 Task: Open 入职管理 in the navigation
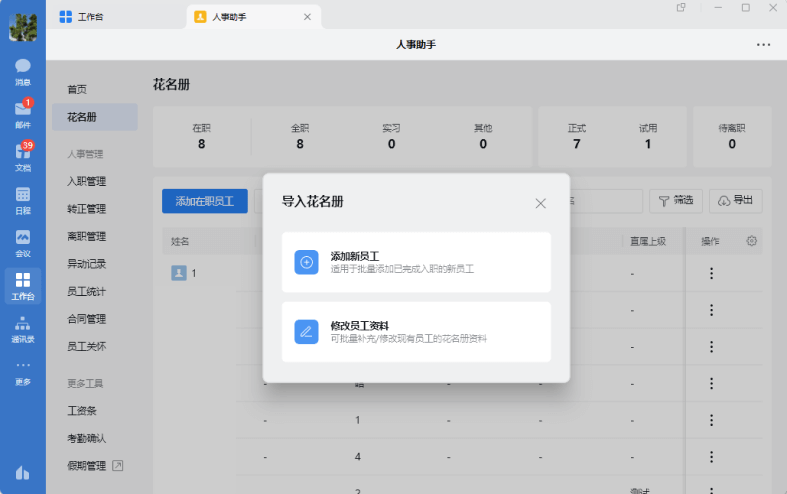tap(86, 181)
